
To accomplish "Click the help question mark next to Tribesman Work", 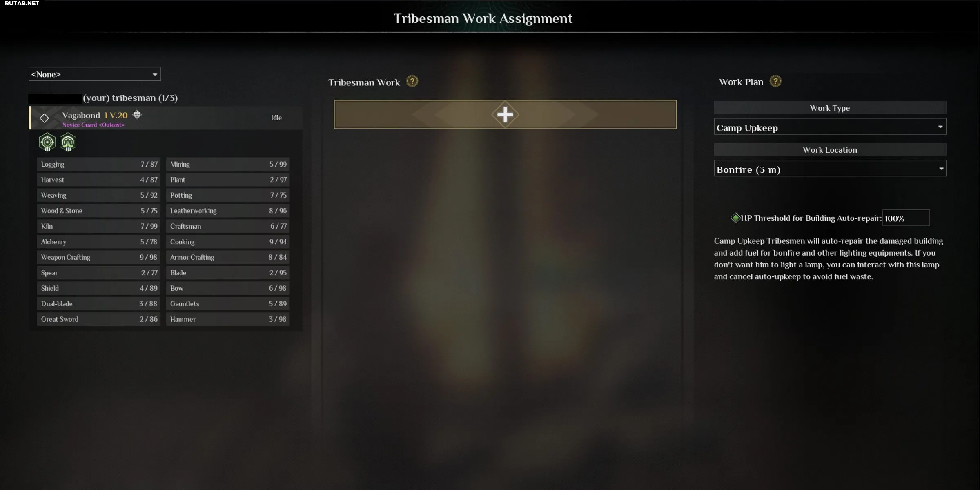I will click(x=412, y=82).
